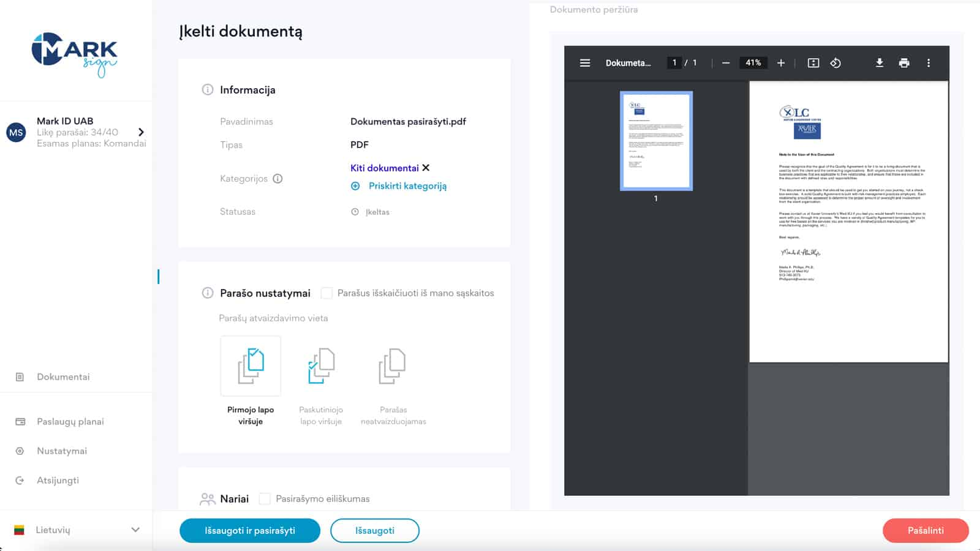Expand the Mark ID UAB account chevron

point(141,132)
